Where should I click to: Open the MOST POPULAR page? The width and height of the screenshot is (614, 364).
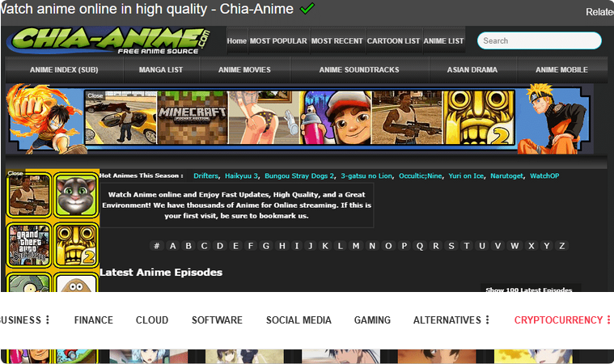(278, 40)
